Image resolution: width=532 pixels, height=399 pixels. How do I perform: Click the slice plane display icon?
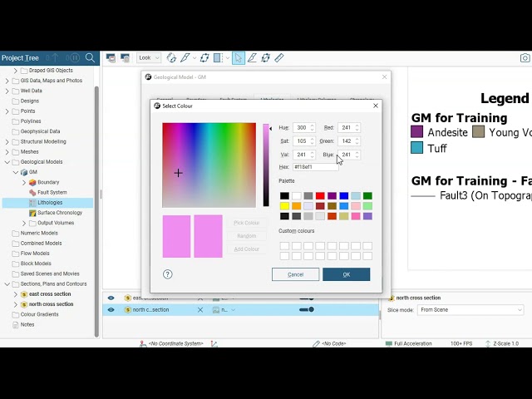pos(218,58)
